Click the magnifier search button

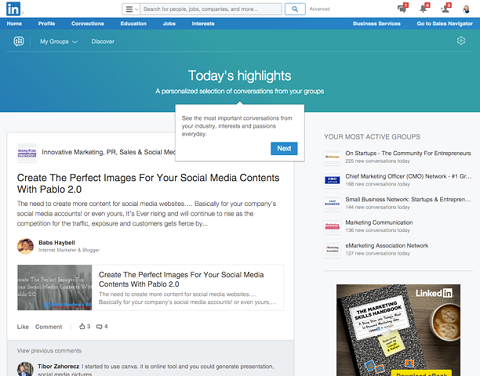click(295, 9)
